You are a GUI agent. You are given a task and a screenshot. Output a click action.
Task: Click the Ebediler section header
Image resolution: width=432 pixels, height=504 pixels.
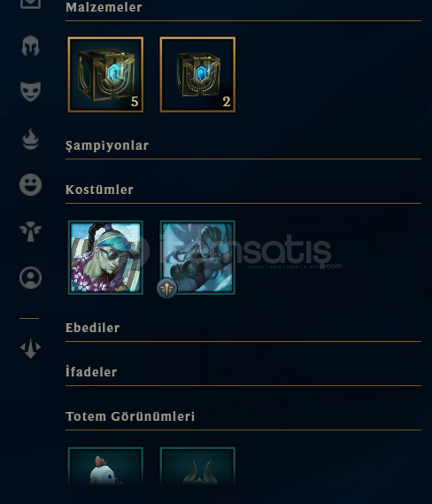pos(92,328)
